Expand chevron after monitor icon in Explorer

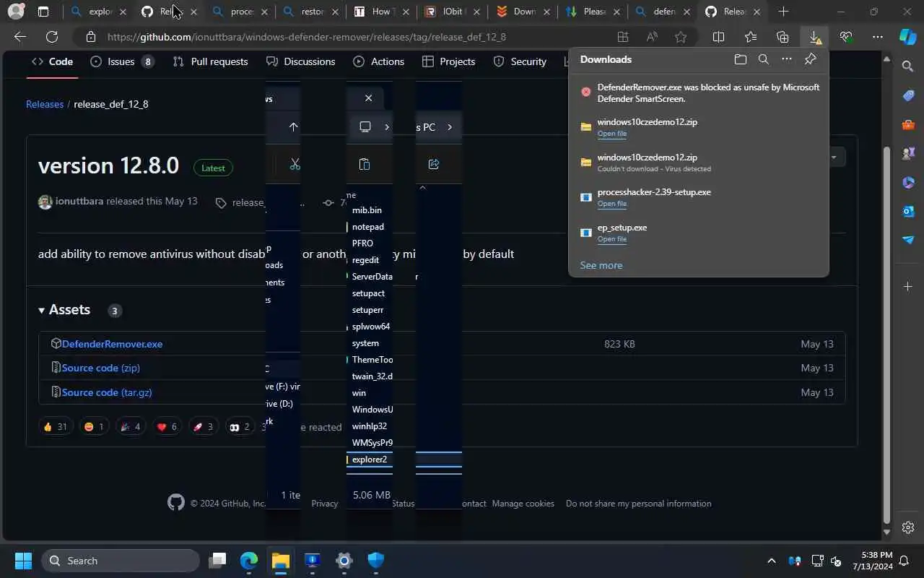tap(387, 127)
